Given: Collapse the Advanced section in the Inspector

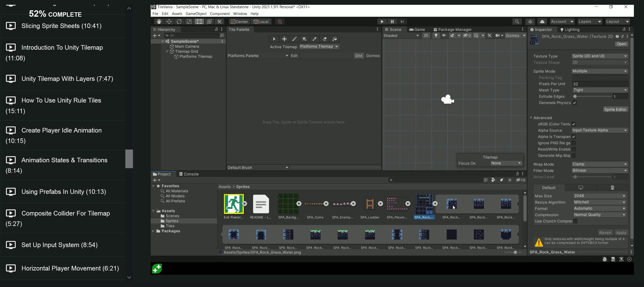Looking at the screenshot, I should [x=531, y=117].
